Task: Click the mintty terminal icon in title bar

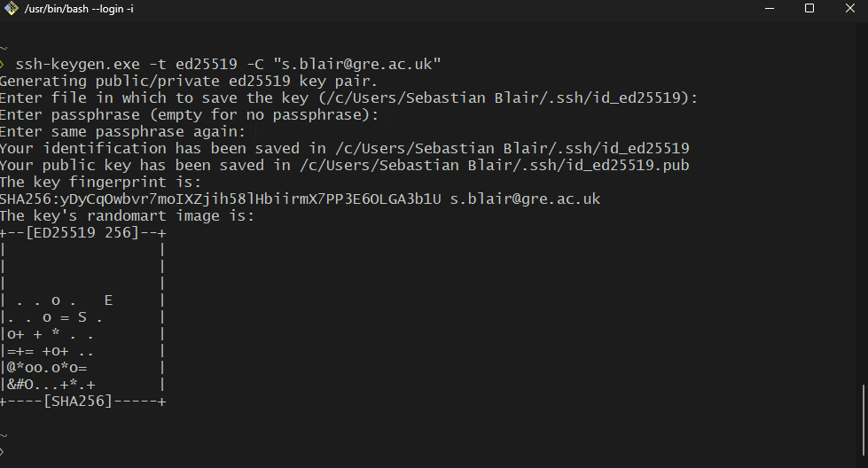Action: (x=10, y=8)
